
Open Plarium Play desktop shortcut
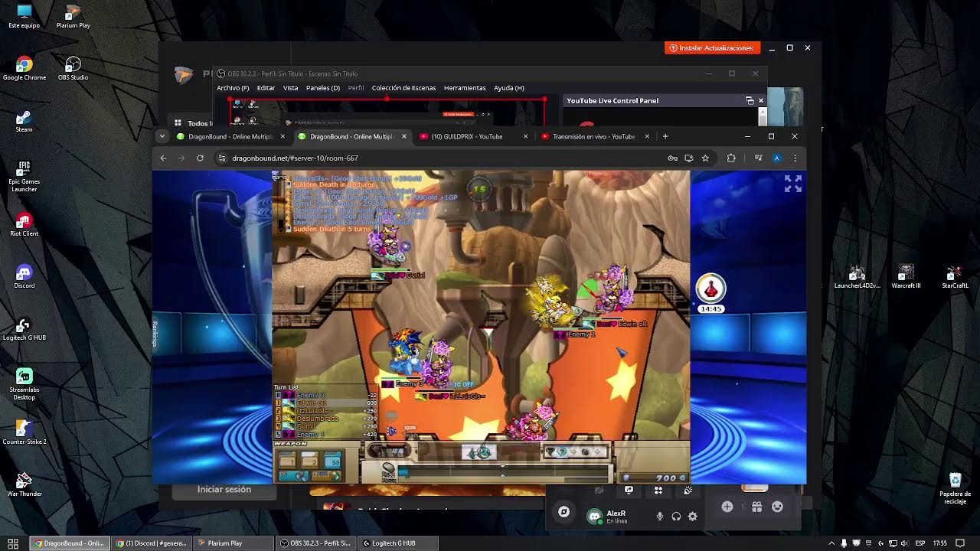click(73, 16)
